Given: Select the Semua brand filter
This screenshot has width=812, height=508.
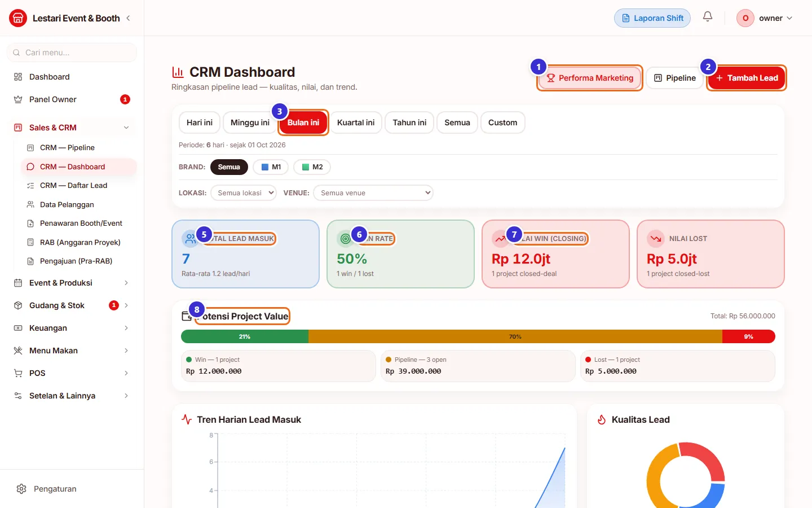Looking at the screenshot, I should click(229, 167).
